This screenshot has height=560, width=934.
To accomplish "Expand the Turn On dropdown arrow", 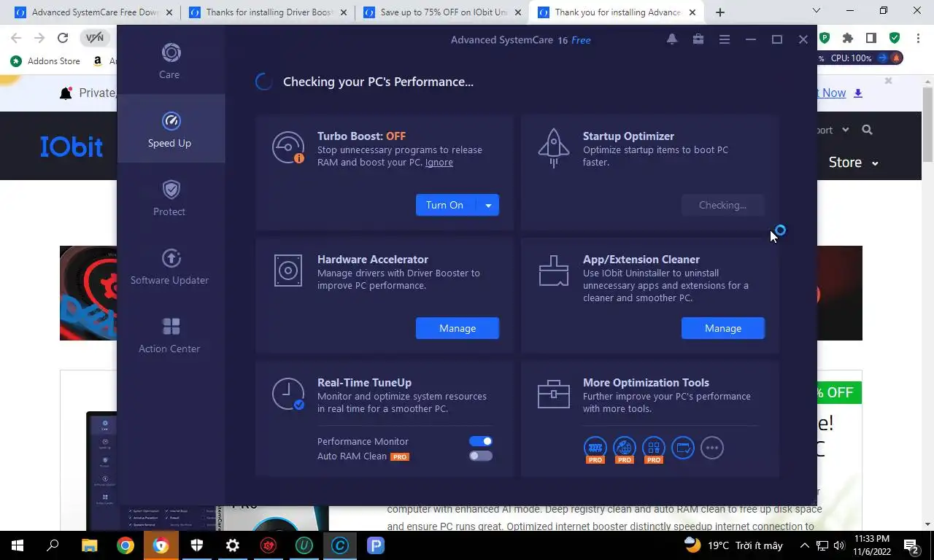I will point(488,205).
